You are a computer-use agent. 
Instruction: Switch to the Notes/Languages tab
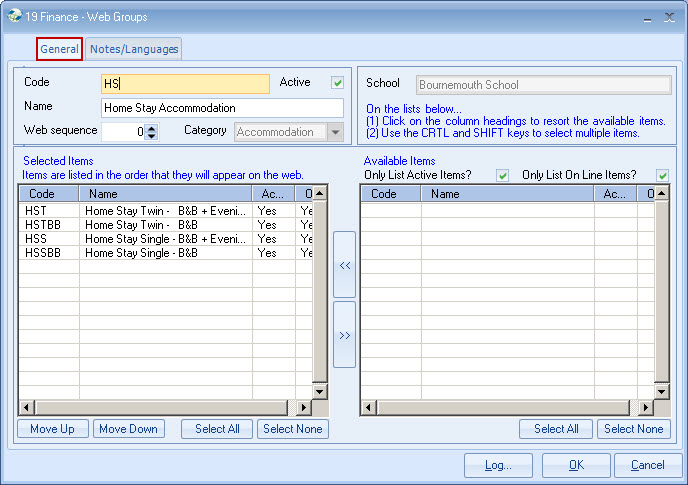point(134,49)
